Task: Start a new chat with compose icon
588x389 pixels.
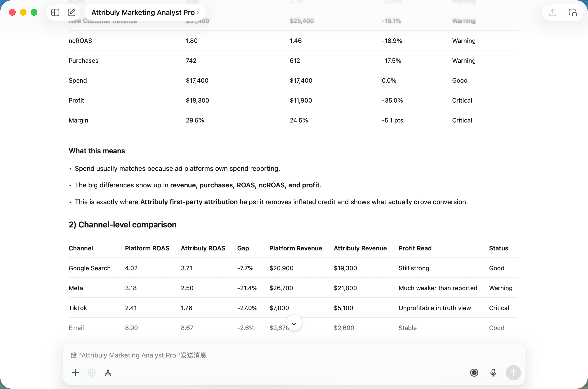Action: coord(72,12)
